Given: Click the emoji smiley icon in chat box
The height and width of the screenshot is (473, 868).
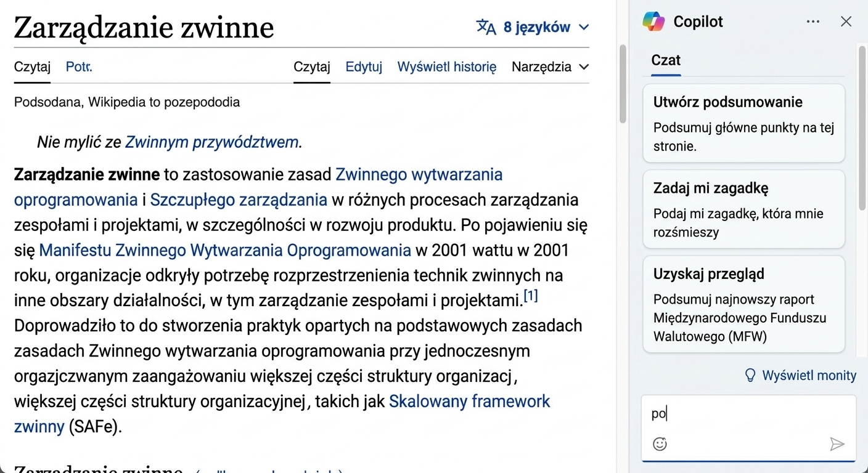Looking at the screenshot, I should coord(660,443).
